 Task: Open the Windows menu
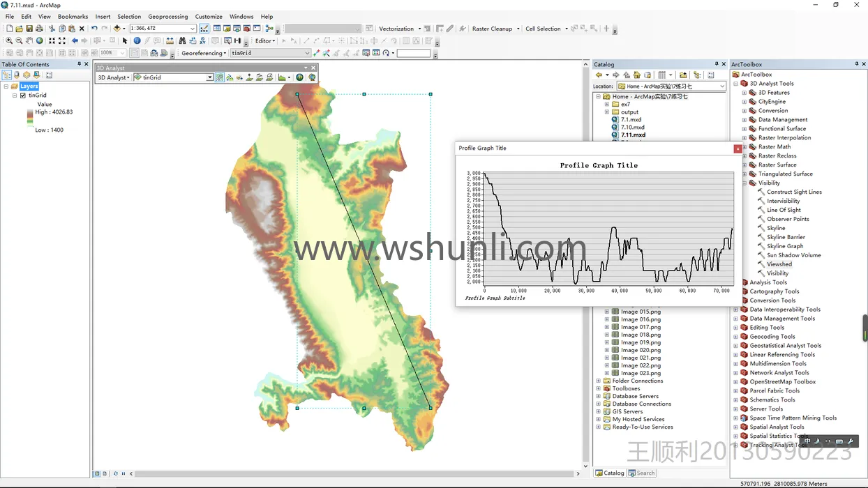click(241, 17)
